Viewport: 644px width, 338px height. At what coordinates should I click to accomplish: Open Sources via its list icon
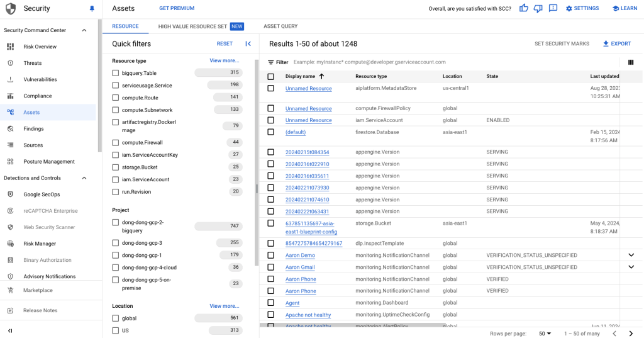pyautogui.click(x=10, y=145)
